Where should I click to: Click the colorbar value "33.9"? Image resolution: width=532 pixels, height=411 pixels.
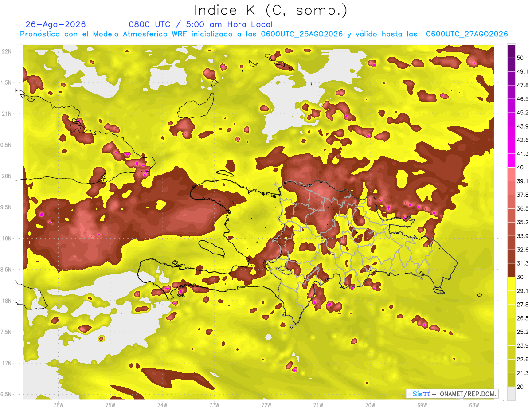[523, 236]
